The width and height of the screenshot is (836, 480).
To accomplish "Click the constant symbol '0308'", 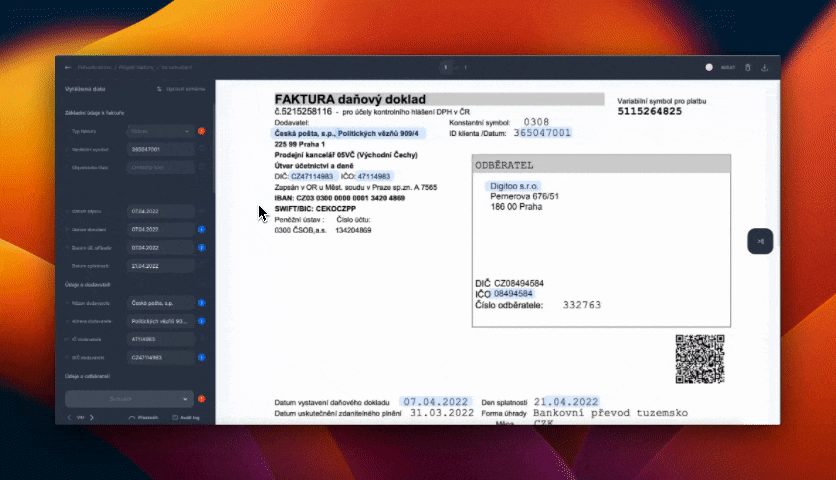I will 536,122.
